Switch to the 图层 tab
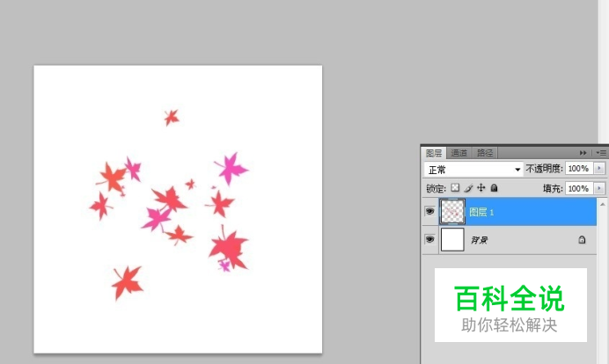Screen dimensions: 609x364 434,153
